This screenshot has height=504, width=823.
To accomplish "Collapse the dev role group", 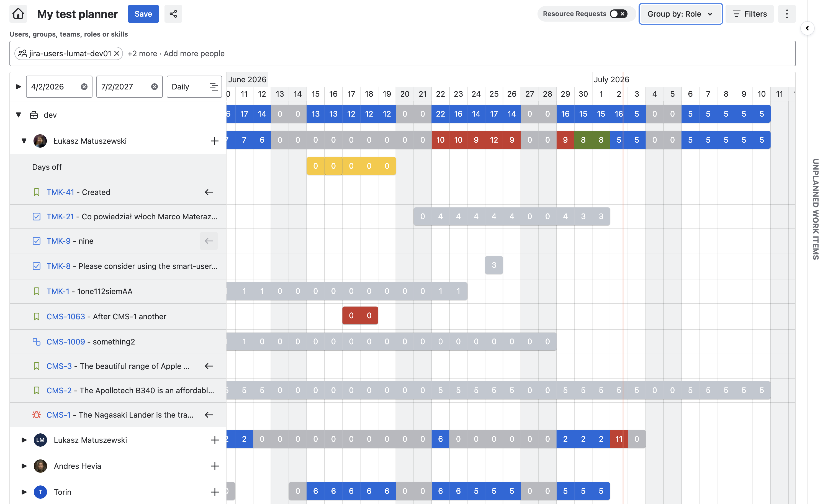I will [18, 115].
